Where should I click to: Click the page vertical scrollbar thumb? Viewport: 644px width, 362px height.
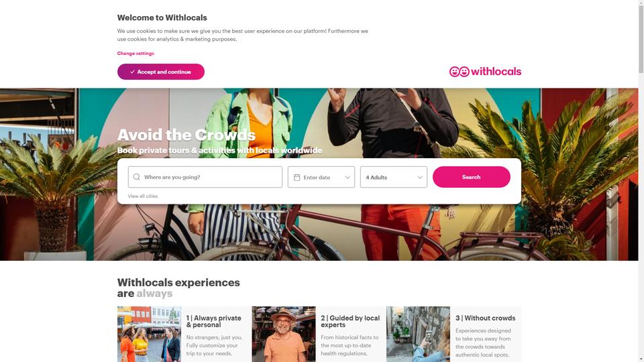[641, 39]
